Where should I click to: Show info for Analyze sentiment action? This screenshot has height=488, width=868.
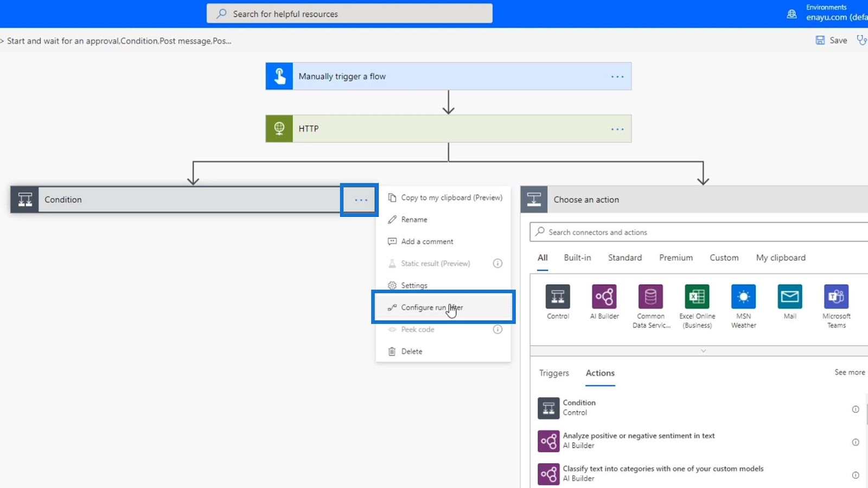[x=856, y=442]
